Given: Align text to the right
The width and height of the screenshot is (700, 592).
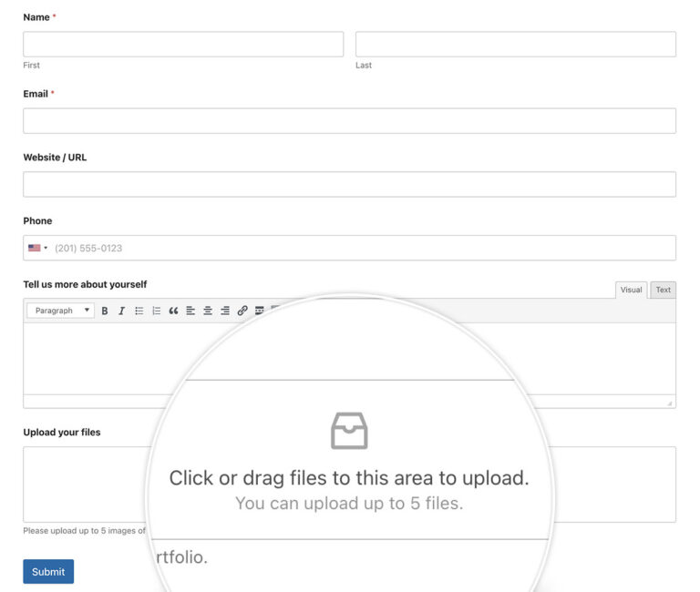Looking at the screenshot, I should [225, 311].
